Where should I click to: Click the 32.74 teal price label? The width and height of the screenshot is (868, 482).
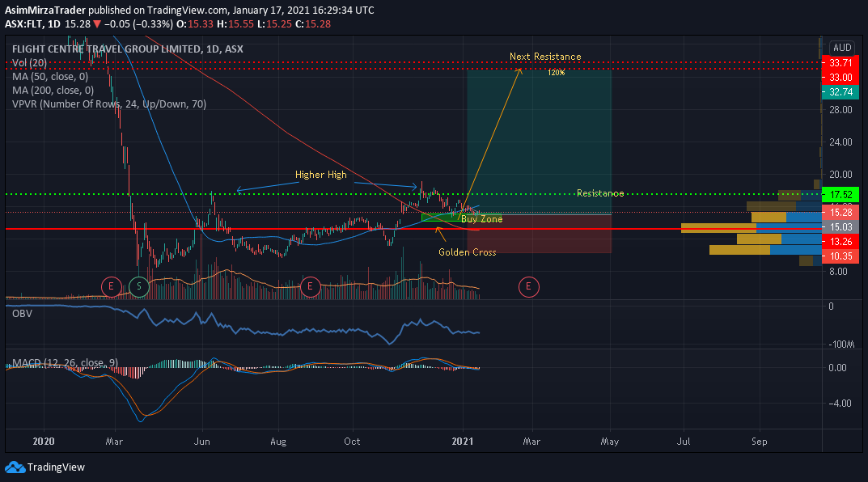tap(840, 92)
